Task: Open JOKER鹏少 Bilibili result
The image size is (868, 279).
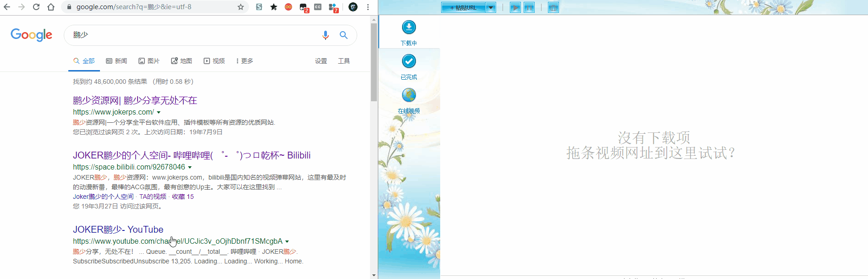Action: click(x=192, y=155)
